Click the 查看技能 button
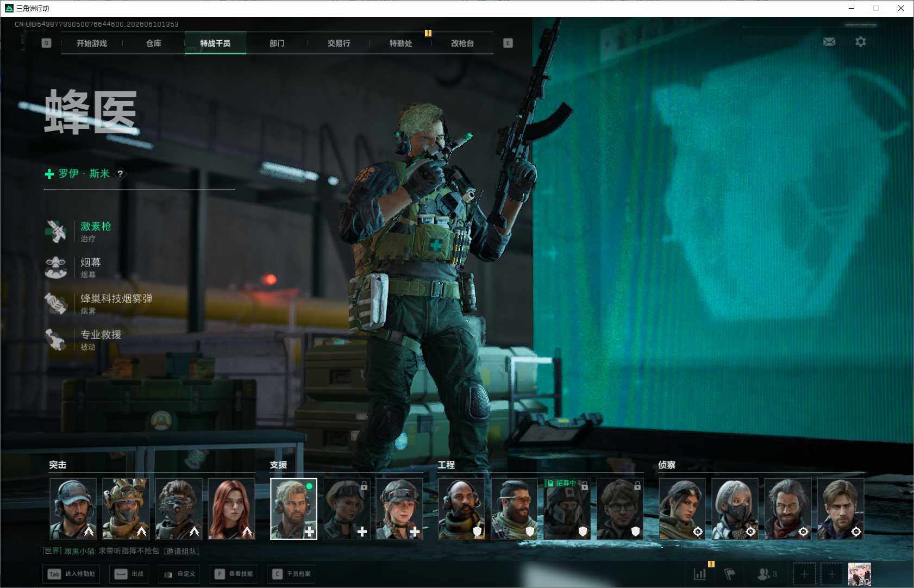Screen dimensions: 914x588 [234, 574]
